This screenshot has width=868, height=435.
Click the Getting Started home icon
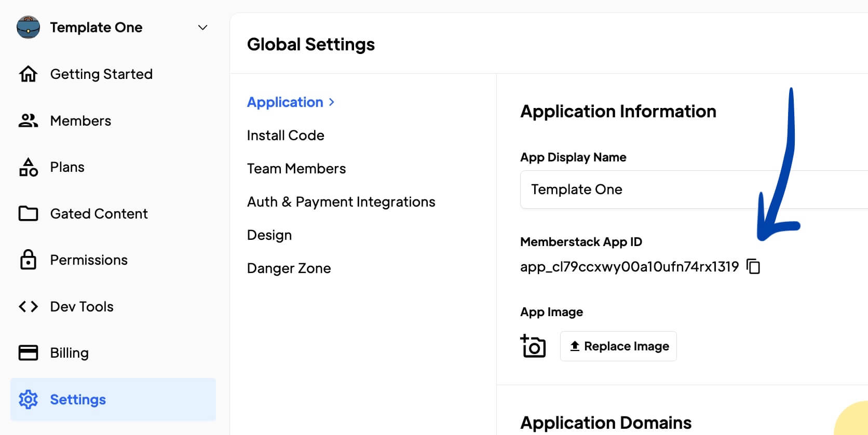(x=28, y=74)
